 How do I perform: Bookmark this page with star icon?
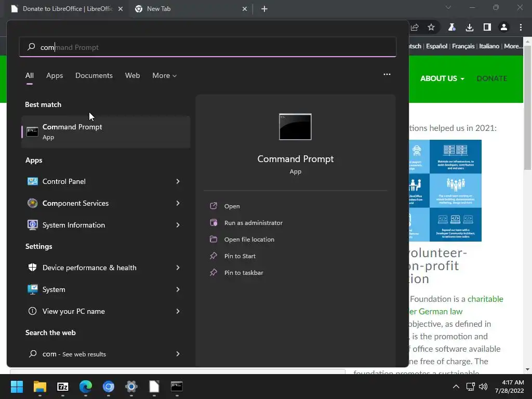(x=431, y=27)
